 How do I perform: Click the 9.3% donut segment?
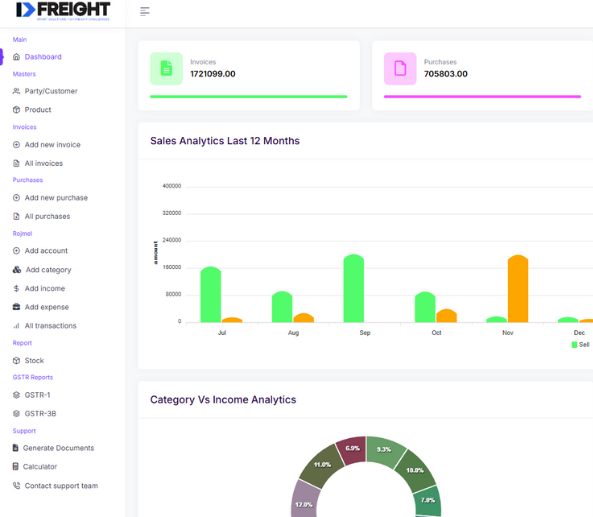coord(384,450)
